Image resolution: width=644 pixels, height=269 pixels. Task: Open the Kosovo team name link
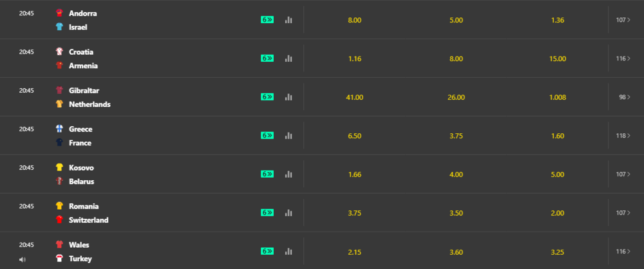(81, 167)
